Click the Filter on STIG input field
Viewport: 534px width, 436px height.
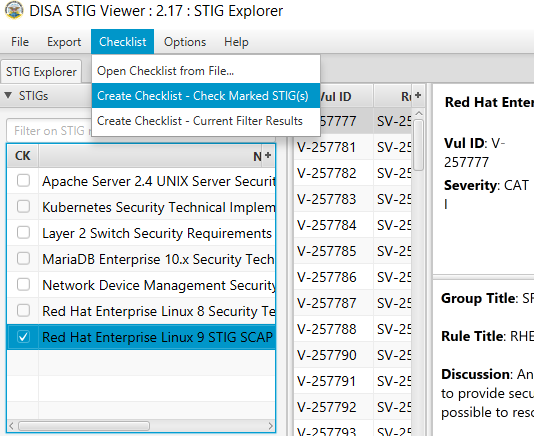tap(49, 131)
